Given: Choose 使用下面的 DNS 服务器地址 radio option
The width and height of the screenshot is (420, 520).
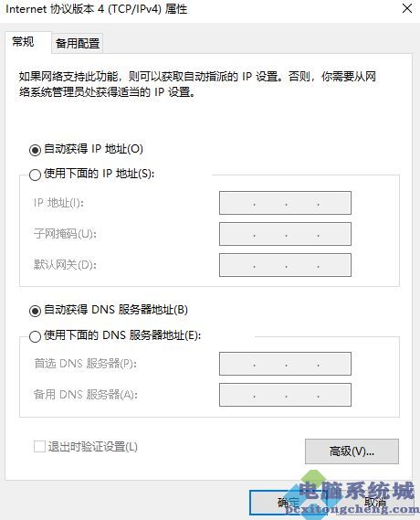Looking at the screenshot, I should (x=35, y=336).
